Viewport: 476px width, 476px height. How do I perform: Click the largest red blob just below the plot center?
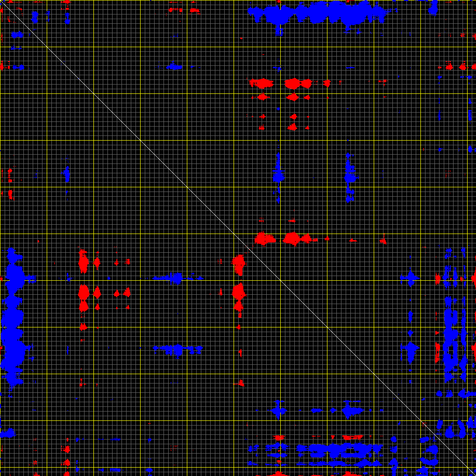(x=292, y=239)
